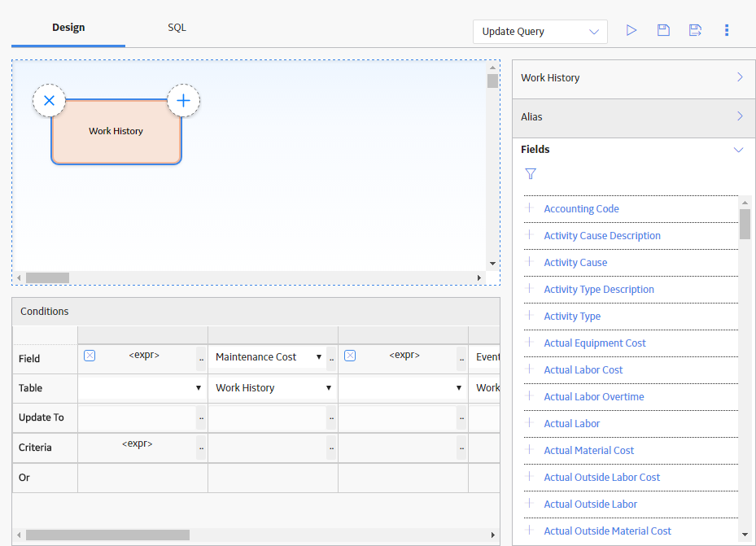Image resolution: width=756 pixels, height=546 pixels.
Task: Add the Activity Type field via plus icon
Action: coord(530,316)
